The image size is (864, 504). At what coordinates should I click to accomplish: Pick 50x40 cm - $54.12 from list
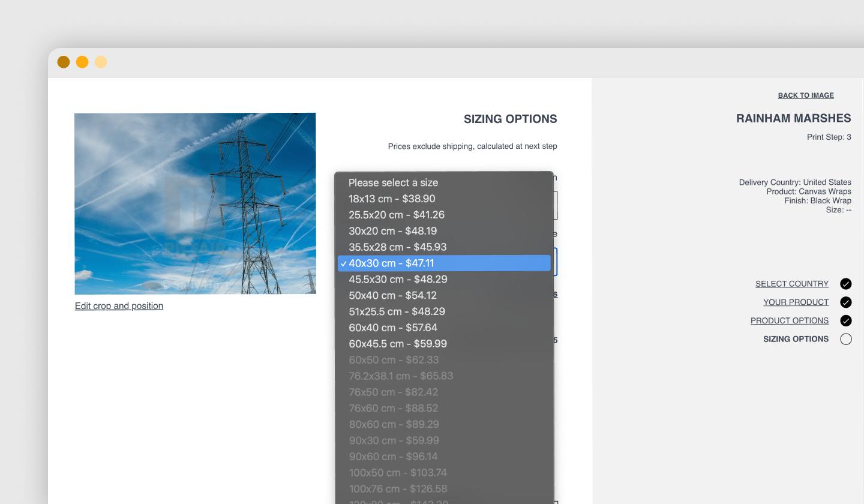[x=392, y=296]
